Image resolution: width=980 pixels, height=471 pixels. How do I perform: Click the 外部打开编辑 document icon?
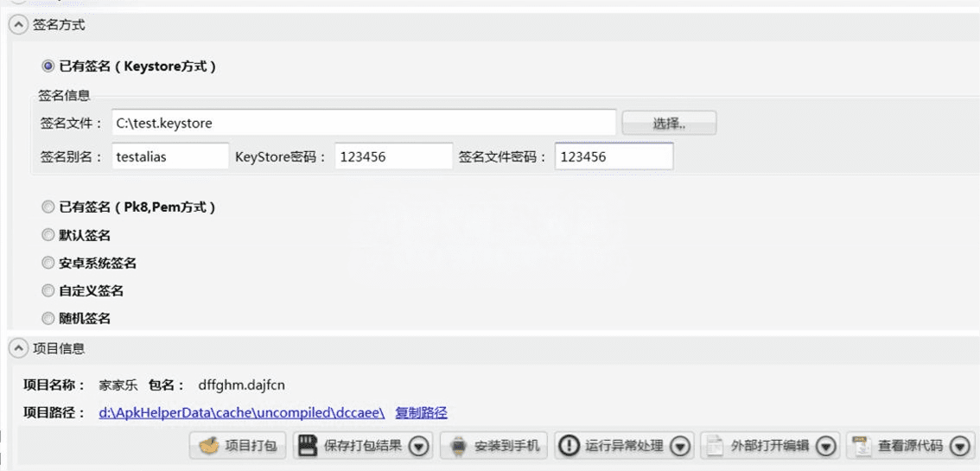pos(714,445)
